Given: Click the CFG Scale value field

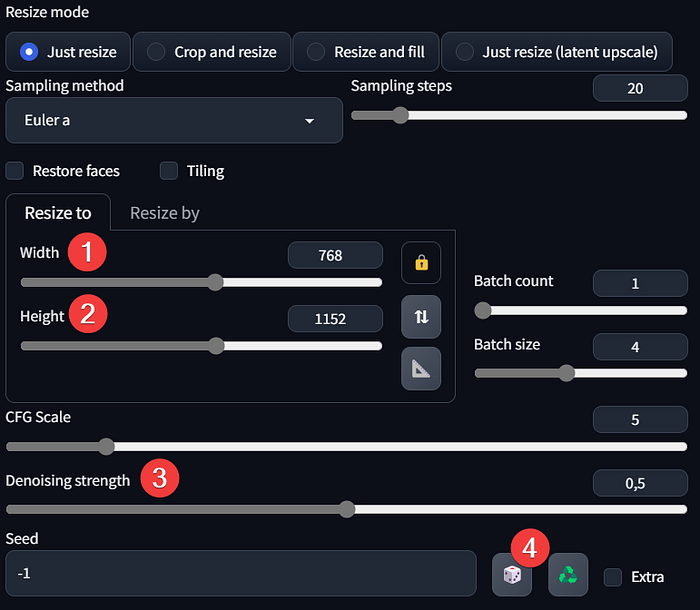Looking at the screenshot, I should point(640,419).
